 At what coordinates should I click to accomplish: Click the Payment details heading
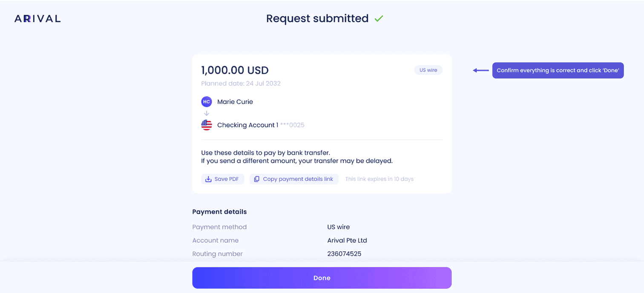pos(219,212)
